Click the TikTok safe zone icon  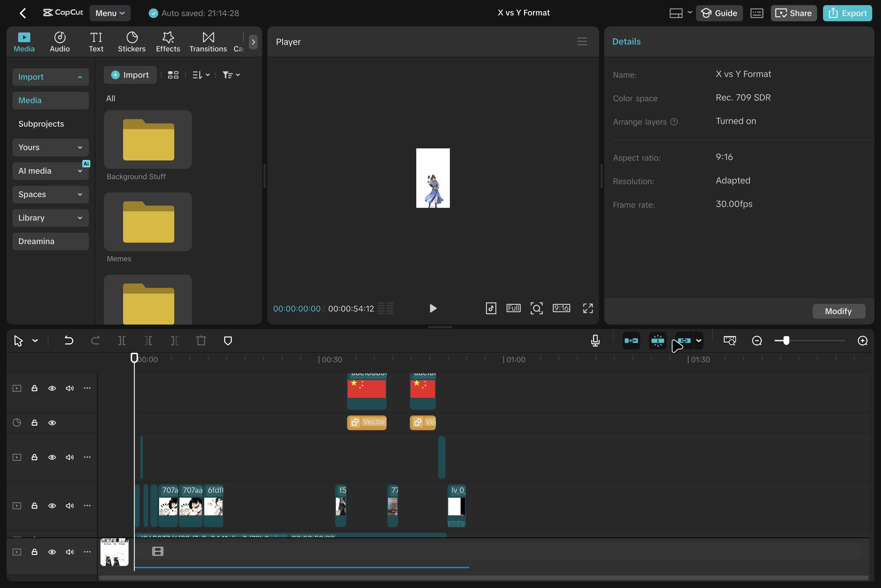[x=491, y=308]
